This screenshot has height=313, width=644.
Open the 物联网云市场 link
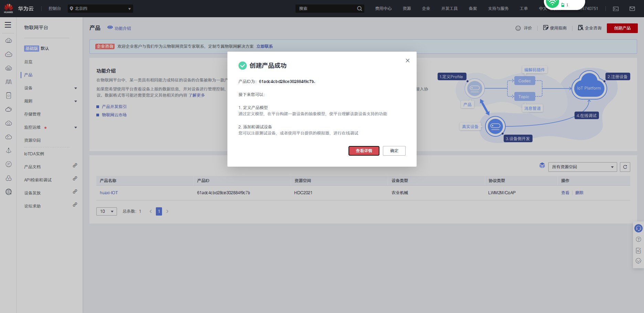114,115
